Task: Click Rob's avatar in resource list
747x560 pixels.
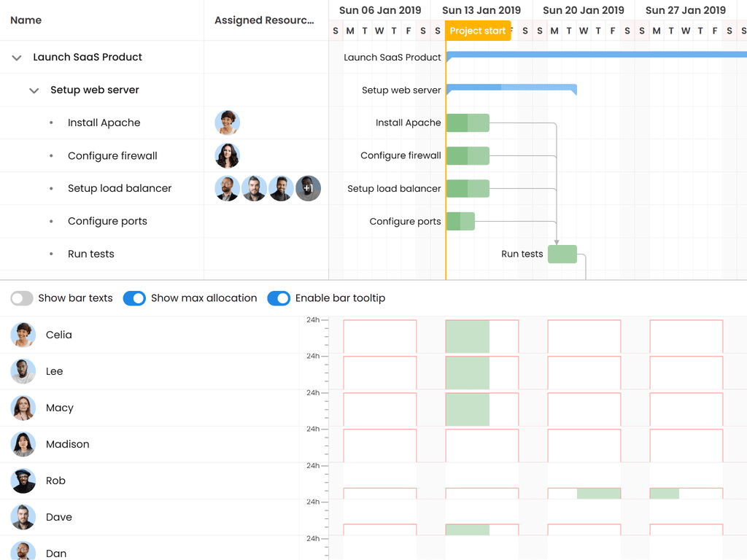Action: (23, 481)
